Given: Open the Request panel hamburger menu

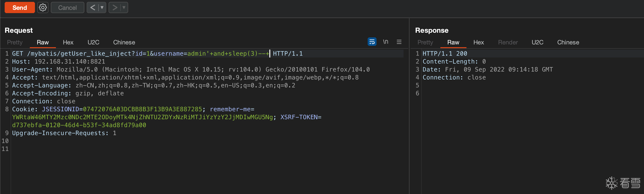Looking at the screenshot, I should (x=399, y=42).
